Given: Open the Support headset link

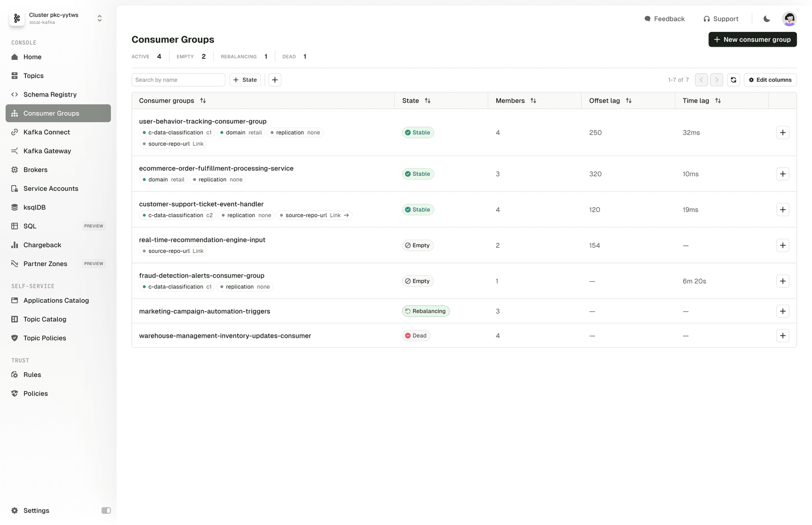Looking at the screenshot, I should [x=721, y=19].
